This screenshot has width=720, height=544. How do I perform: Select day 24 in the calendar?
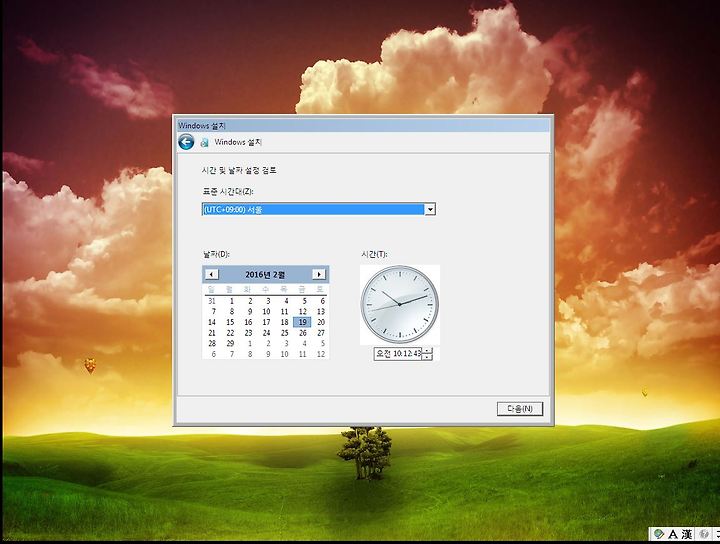point(266,333)
